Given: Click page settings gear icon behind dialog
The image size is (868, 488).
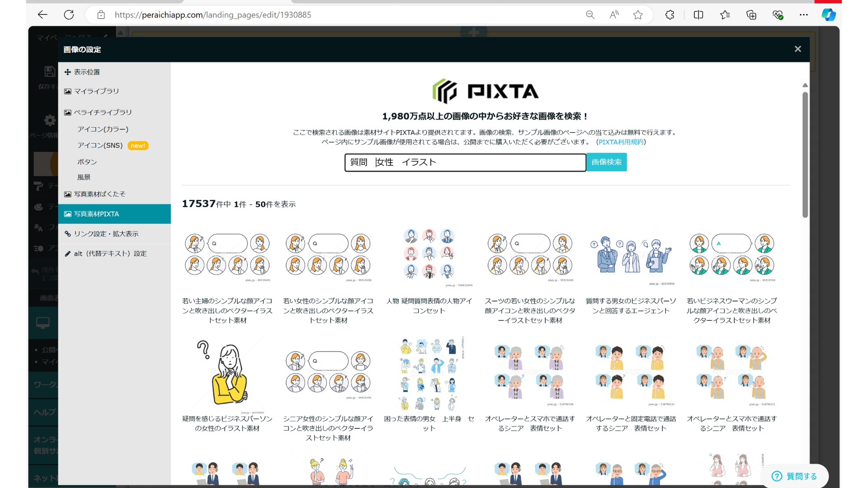Looking at the screenshot, I should pos(50,120).
